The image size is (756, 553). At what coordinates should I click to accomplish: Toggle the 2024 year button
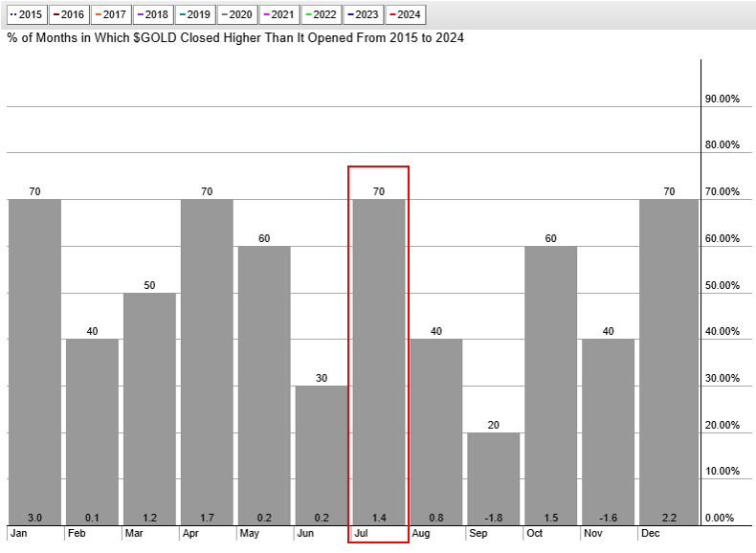(405, 15)
